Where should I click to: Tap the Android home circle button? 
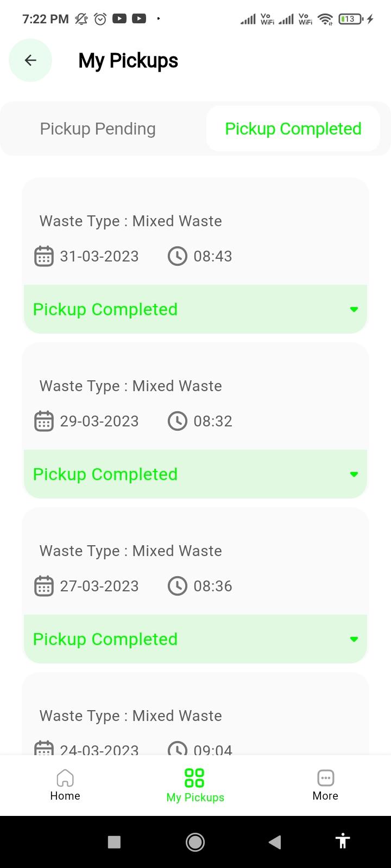pos(195,841)
